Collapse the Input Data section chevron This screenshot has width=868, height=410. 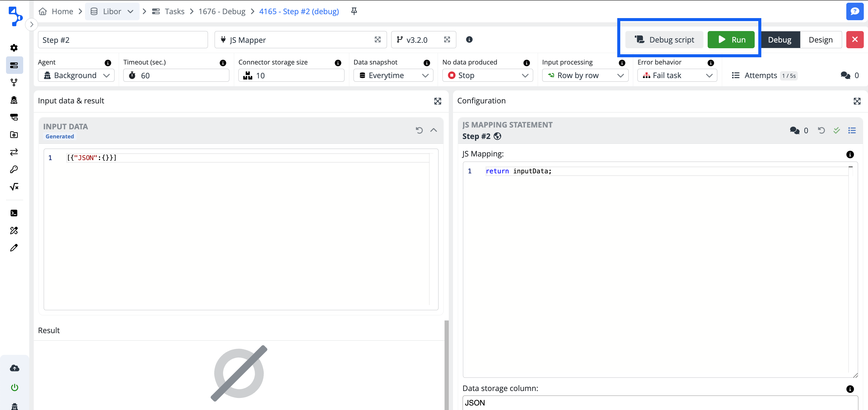tap(433, 130)
